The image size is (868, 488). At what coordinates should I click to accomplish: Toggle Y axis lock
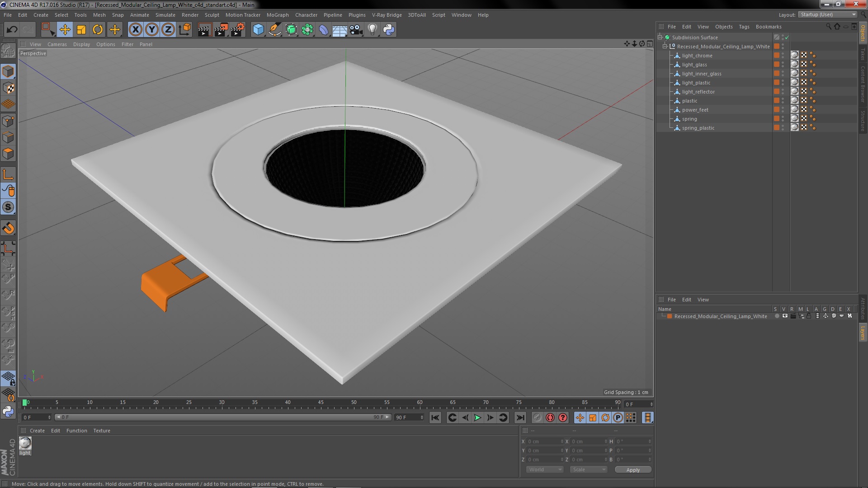click(x=152, y=30)
